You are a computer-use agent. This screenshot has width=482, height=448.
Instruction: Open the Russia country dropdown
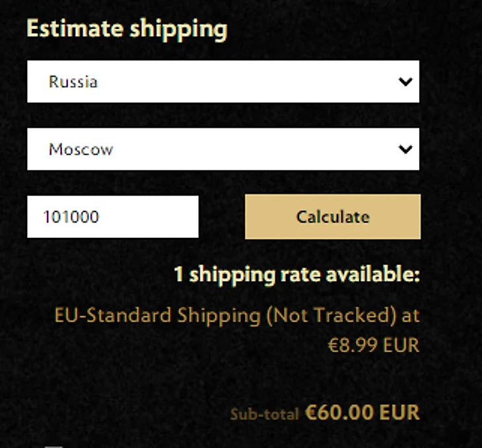[223, 82]
